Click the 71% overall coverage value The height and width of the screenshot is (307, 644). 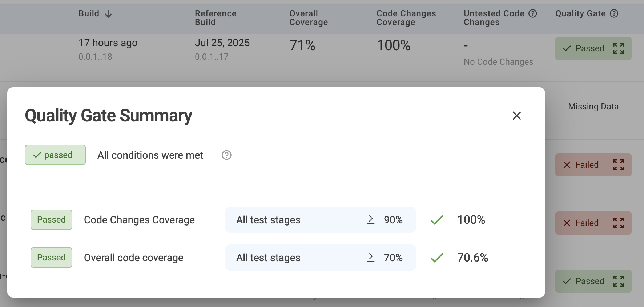pyautogui.click(x=302, y=45)
